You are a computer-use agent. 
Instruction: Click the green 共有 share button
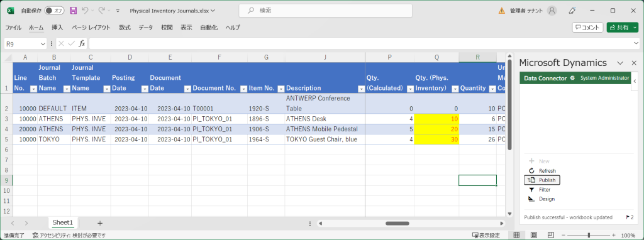point(619,28)
